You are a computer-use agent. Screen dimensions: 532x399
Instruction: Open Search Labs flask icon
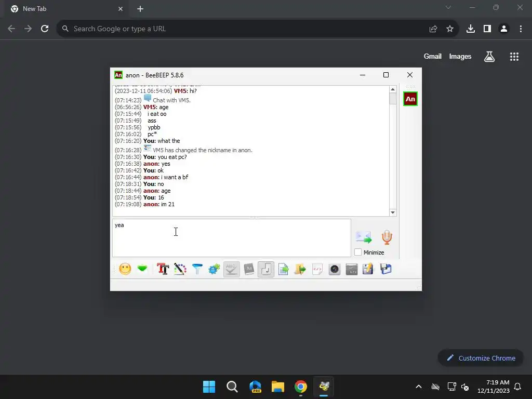pos(489,57)
